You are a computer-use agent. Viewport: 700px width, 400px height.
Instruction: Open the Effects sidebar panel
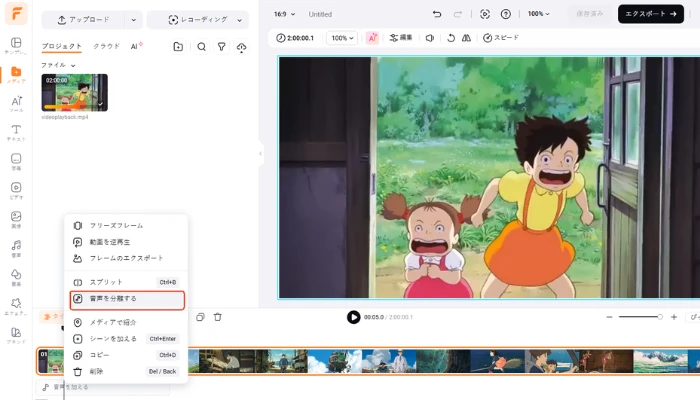click(16, 306)
